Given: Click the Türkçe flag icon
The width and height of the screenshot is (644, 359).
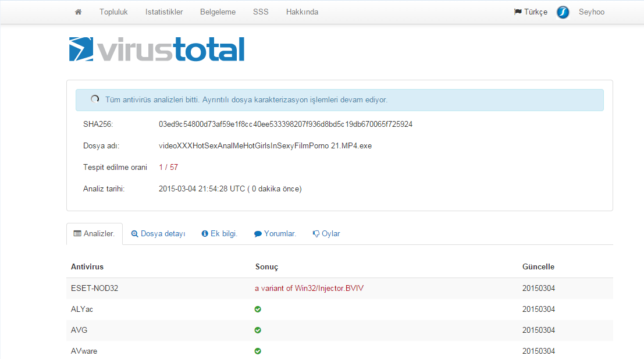Looking at the screenshot, I should [x=518, y=12].
